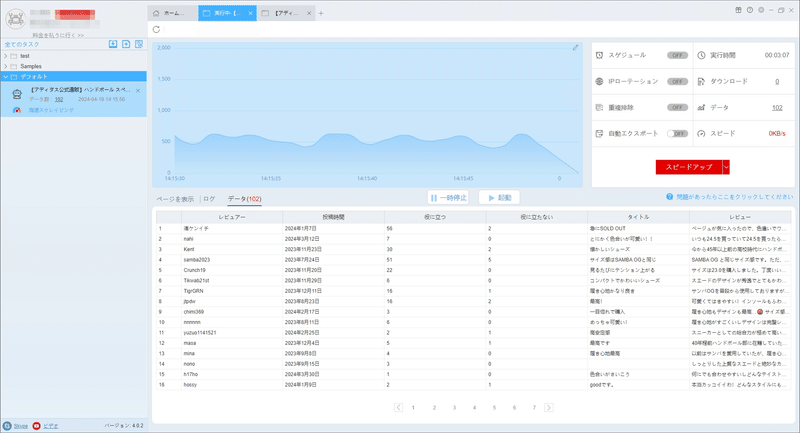Click the user avatar robot icon
This screenshot has height=433, width=800.
pos(15,19)
